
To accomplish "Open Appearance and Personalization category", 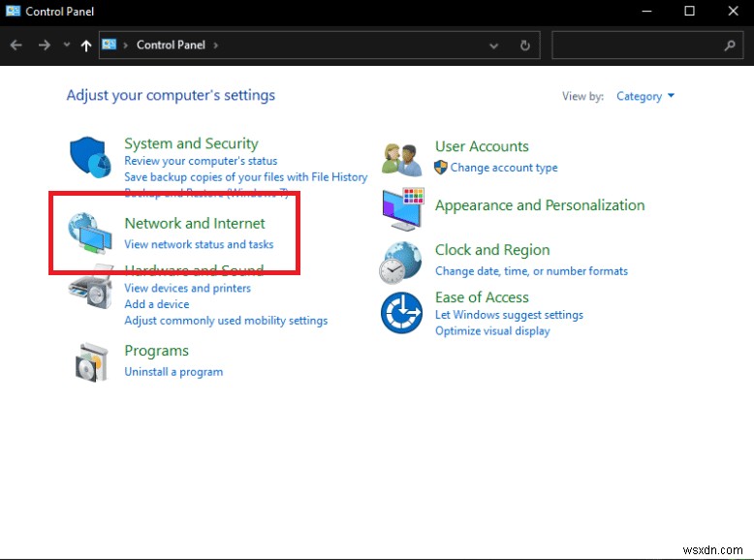I will pos(540,205).
